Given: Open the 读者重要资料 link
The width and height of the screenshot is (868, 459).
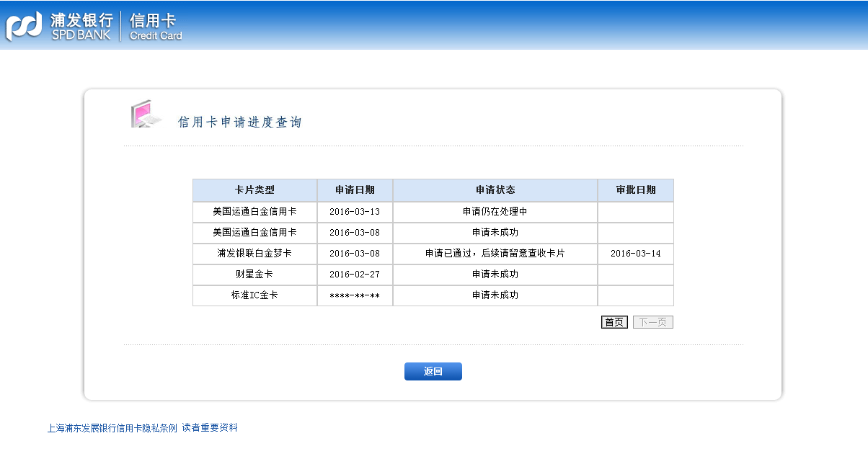Looking at the screenshot, I should click(210, 427).
